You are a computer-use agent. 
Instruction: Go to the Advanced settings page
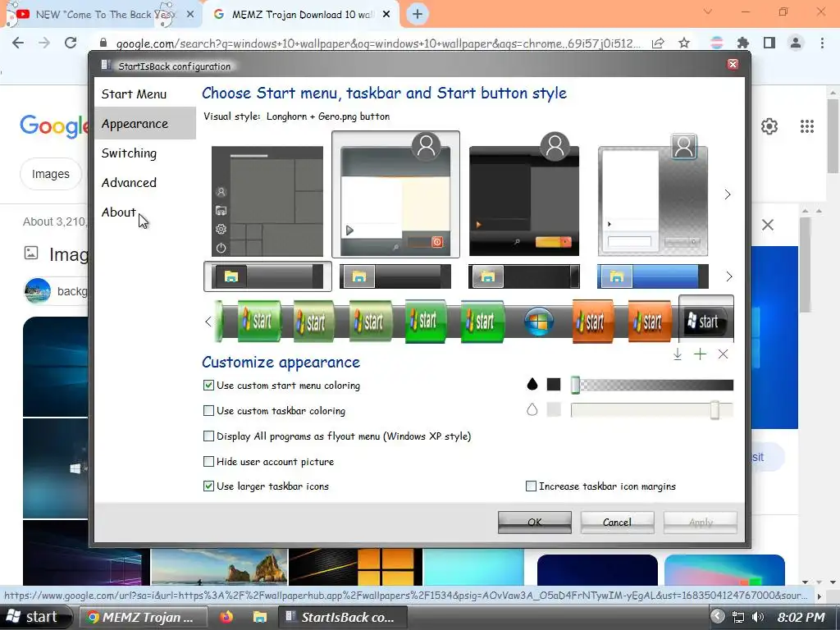[129, 183]
